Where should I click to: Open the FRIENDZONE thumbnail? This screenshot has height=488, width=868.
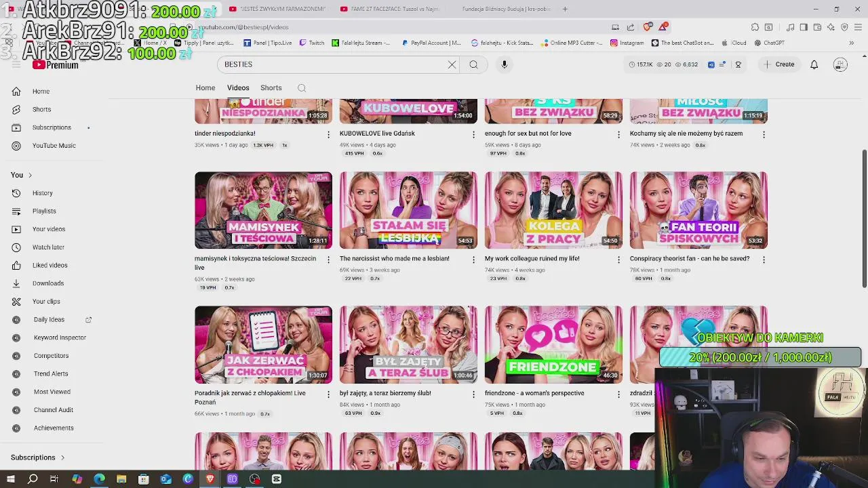tap(553, 345)
